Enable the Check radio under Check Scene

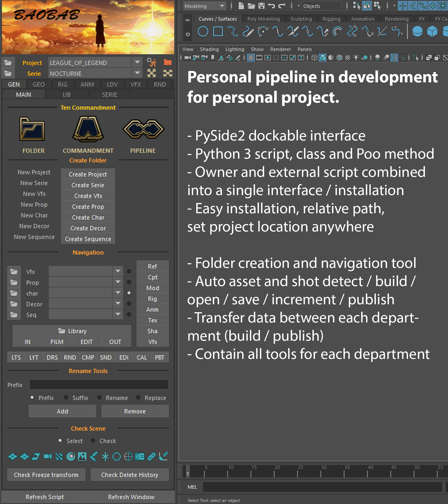coord(93,441)
